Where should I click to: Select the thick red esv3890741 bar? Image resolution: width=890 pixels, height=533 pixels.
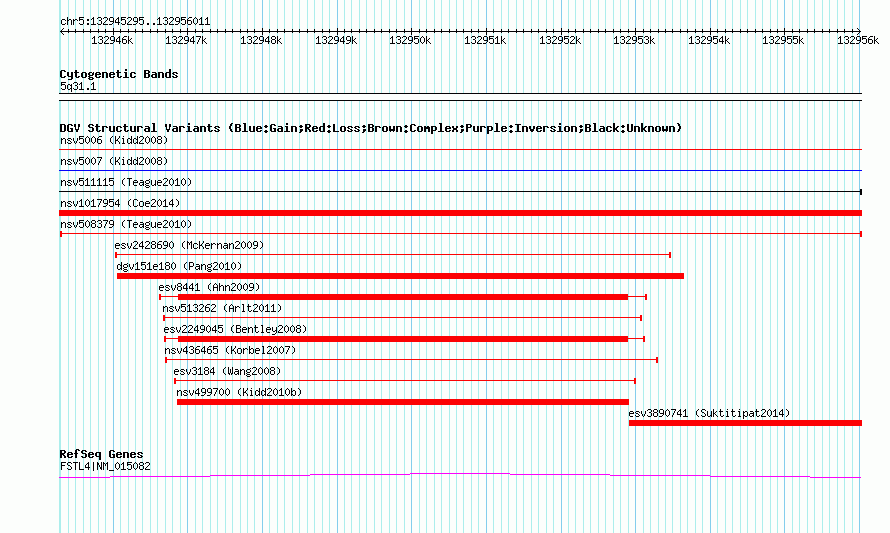pyautogui.click(x=745, y=423)
